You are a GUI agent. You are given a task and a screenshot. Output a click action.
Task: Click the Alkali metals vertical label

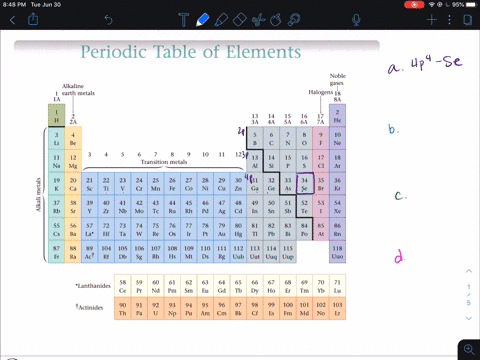(38, 195)
